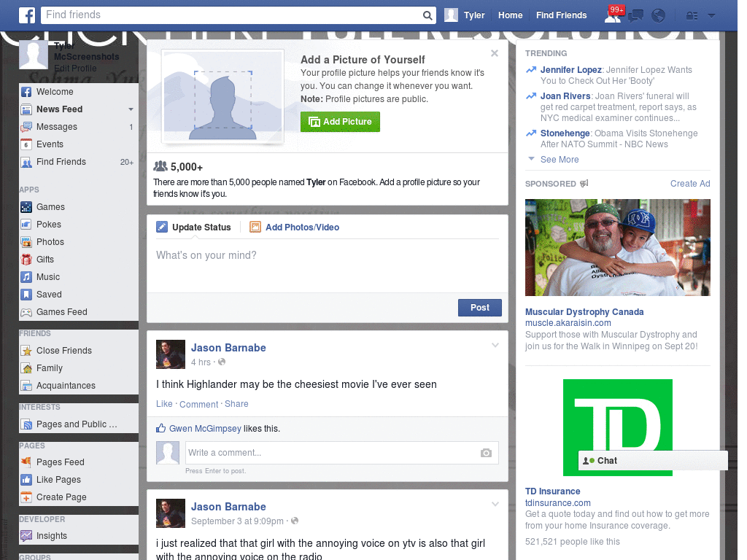Select the Update Status tab
The width and height of the screenshot is (747, 560).
(194, 227)
